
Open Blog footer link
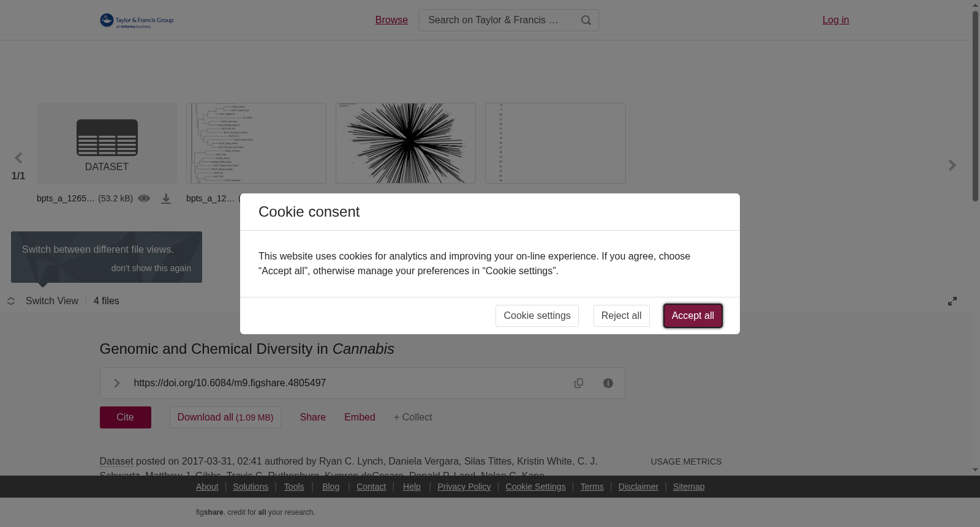(331, 487)
